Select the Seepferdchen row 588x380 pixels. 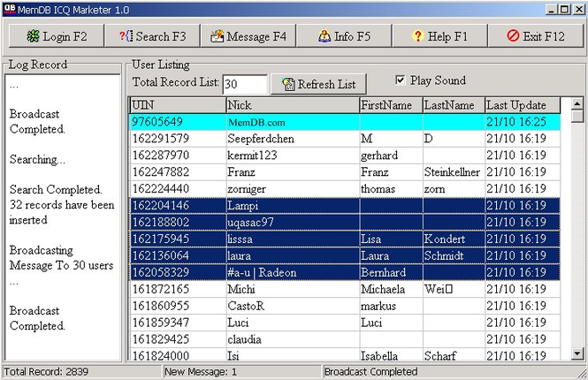[345, 139]
